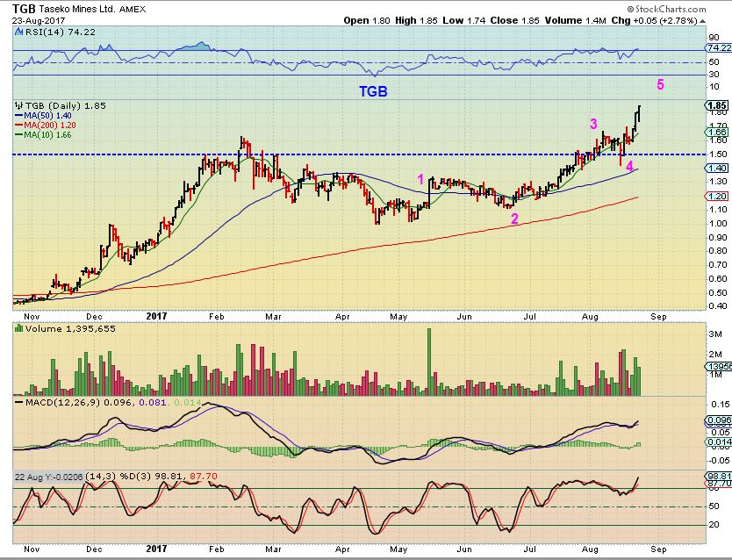This screenshot has height=560, width=732.
Task: Click the TGB (Daily) price bars icon
Action: [19, 105]
